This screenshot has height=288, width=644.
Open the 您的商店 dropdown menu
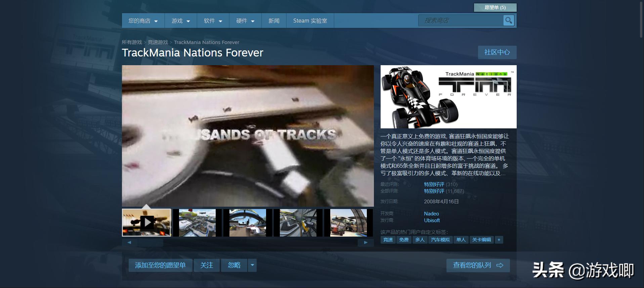pyautogui.click(x=143, y=21)
